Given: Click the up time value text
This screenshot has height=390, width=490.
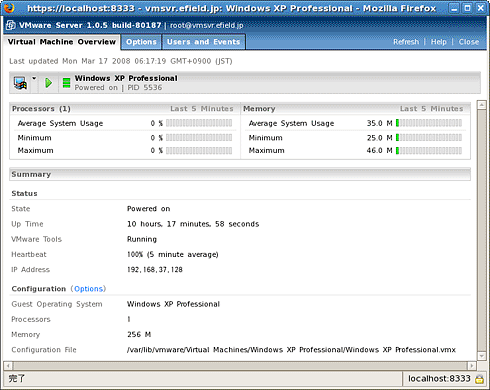Looking at the screenshot, I should 193,224.
